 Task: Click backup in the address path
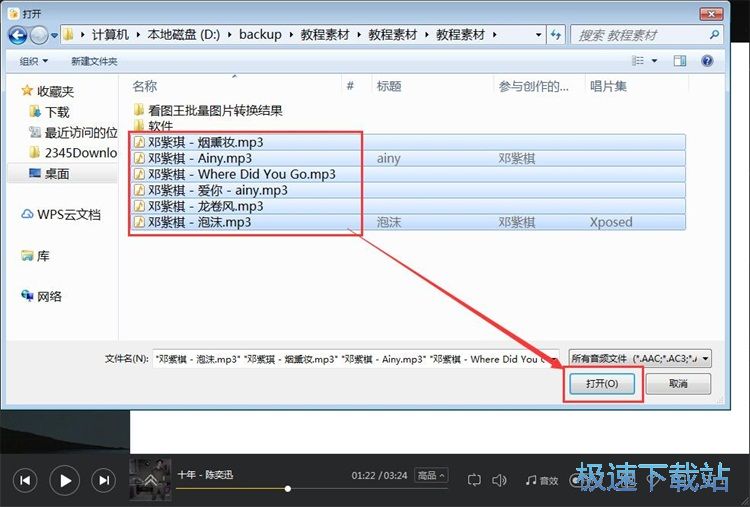coord(260,34)
